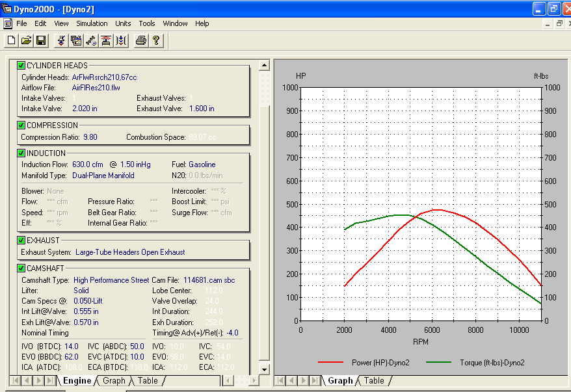Open the Gasoline fuel selector

pos(202,165)
